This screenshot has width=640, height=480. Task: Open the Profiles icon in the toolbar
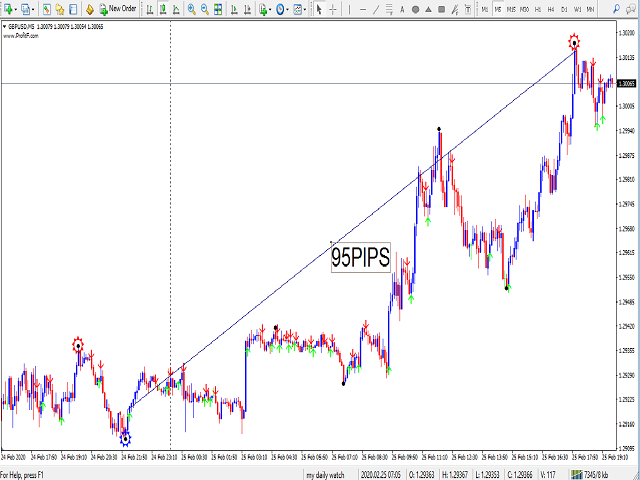pyautogui.click(x=26, y=9)
